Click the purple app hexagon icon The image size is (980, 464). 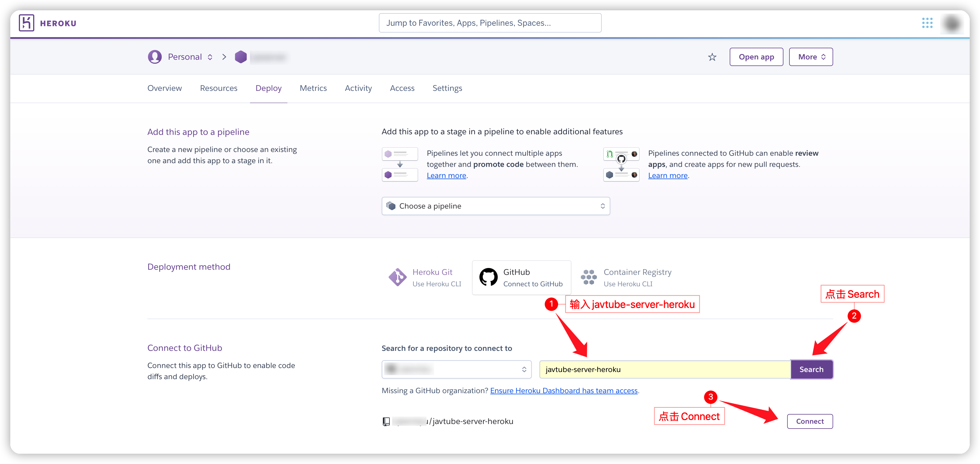click(241, 57)
